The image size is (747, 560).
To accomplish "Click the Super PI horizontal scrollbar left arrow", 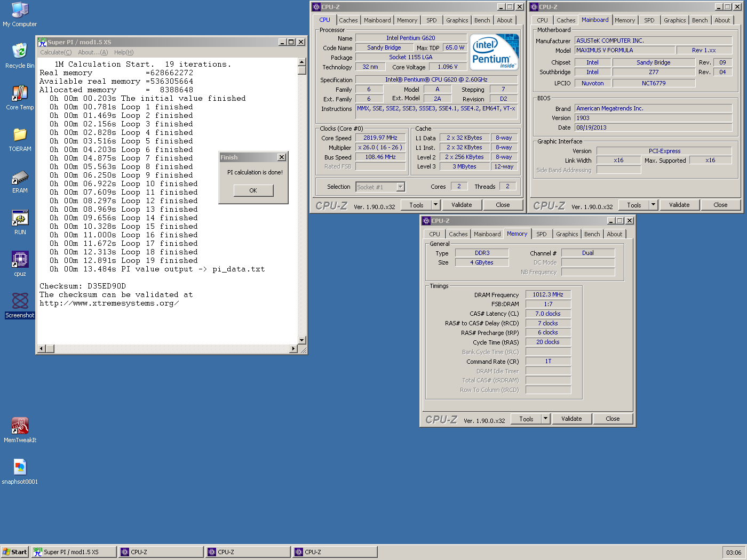I will pyautogui.click(x=41, y=349).
